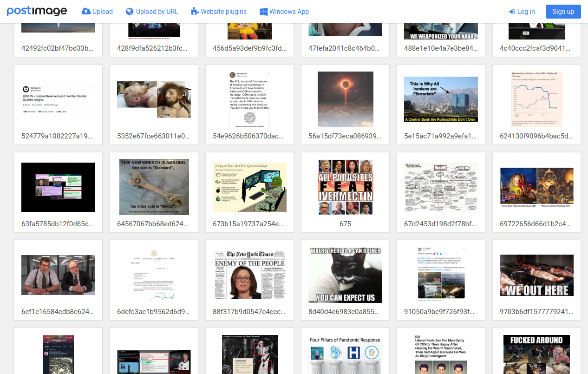Open the two office men thumbnail
The image size is (588, 374).
pyautogui.click(x=58, y=275)
